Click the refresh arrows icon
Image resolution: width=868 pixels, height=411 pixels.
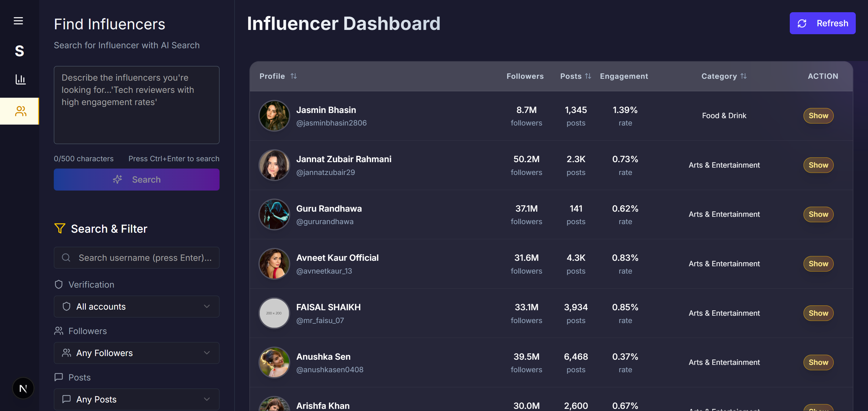pos(802,23)
